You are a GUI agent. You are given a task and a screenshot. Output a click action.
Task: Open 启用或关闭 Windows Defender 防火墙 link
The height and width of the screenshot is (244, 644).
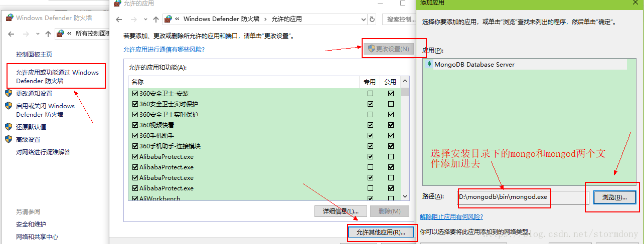click(x=45, y=110)
